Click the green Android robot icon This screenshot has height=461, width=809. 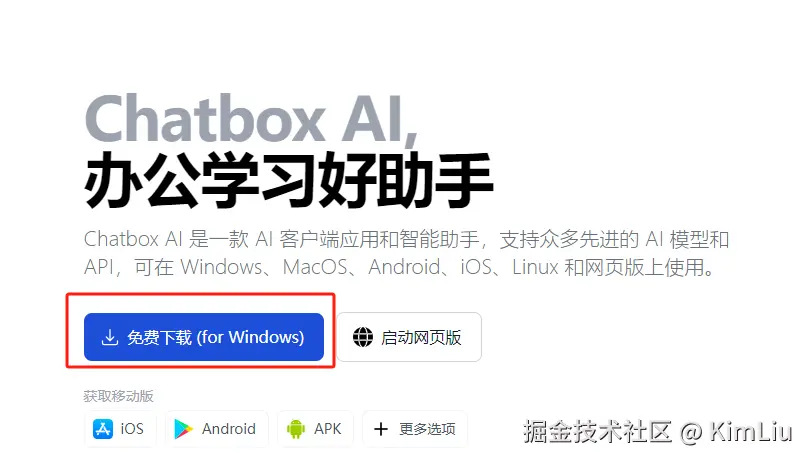[x=296, y=429]
